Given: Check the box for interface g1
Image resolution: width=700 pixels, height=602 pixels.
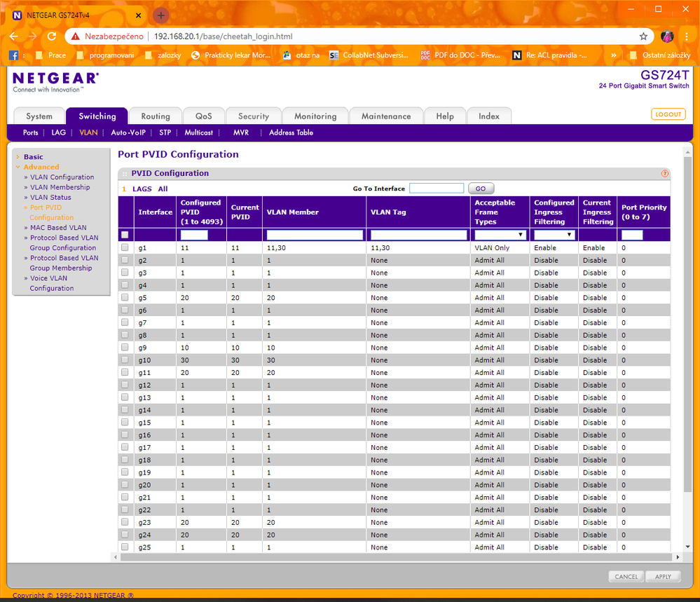Looking at the screenshot, I should [x=125, y=247].
